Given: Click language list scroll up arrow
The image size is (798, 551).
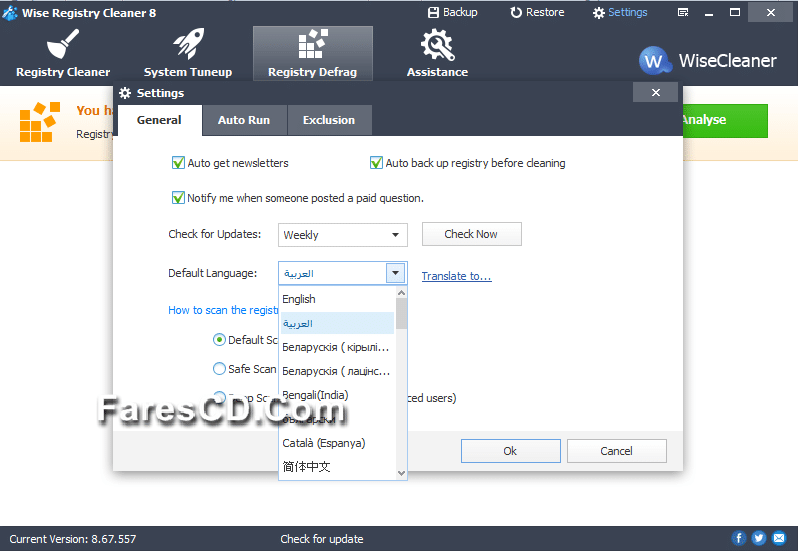Looking at the screenshot, I should tap(402, 293).
